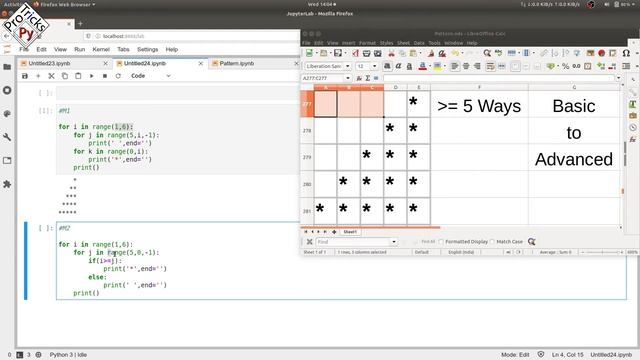Image resolution: width=640 pixels, height=360 pixels.
Task: Switch to Pattern.ipynb tab
Action: (237, 64)
